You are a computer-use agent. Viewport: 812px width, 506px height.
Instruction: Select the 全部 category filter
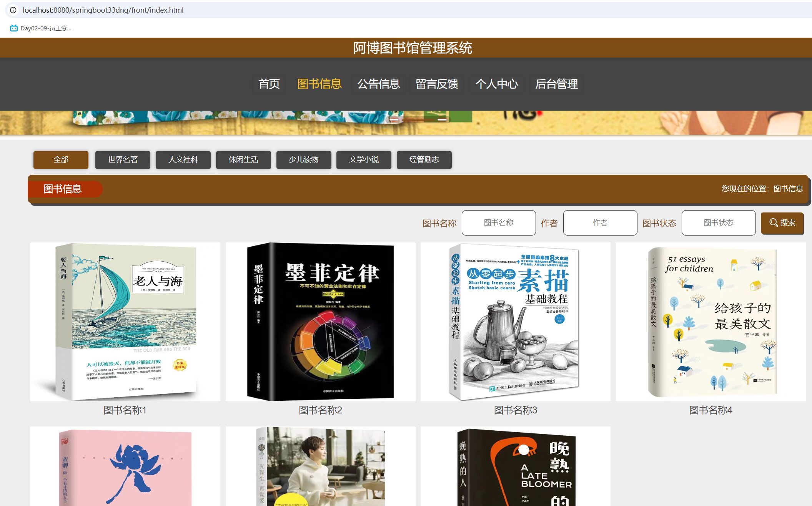(x=61, y=159)
